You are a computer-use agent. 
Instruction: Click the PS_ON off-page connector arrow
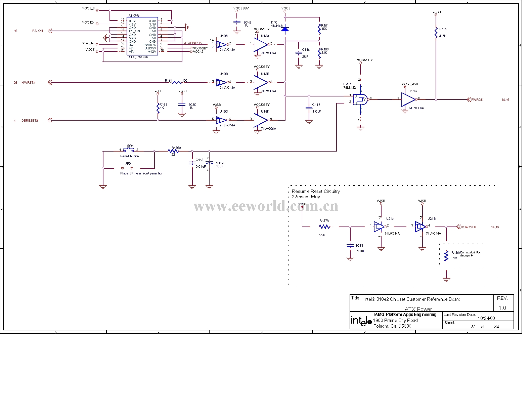tap(50, 31)
